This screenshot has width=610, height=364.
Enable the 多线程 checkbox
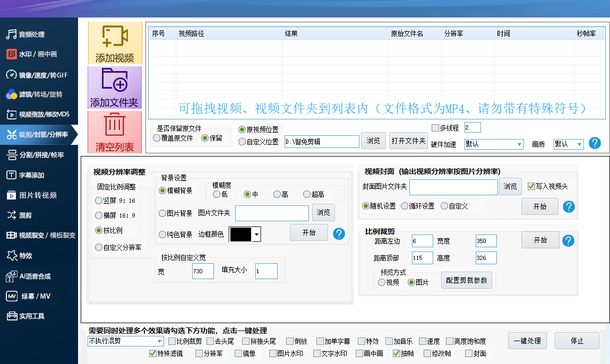[436, 128]
